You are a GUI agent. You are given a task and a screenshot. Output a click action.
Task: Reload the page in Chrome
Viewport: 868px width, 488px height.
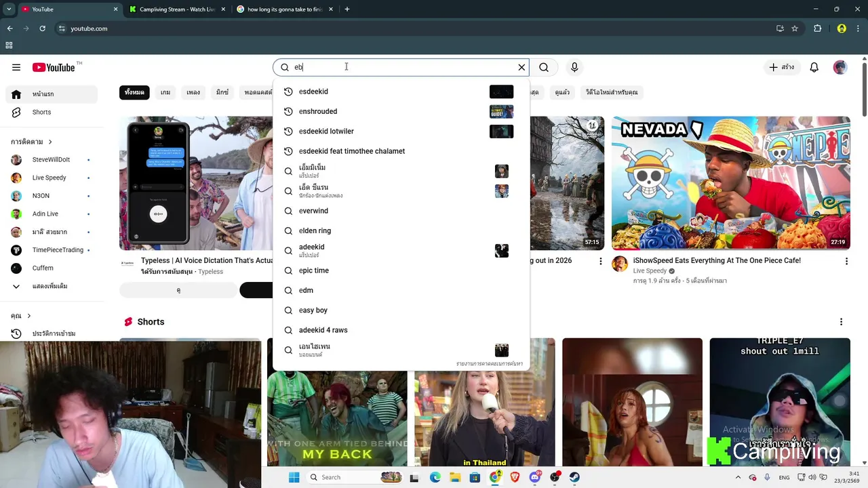tap(42, 28)
